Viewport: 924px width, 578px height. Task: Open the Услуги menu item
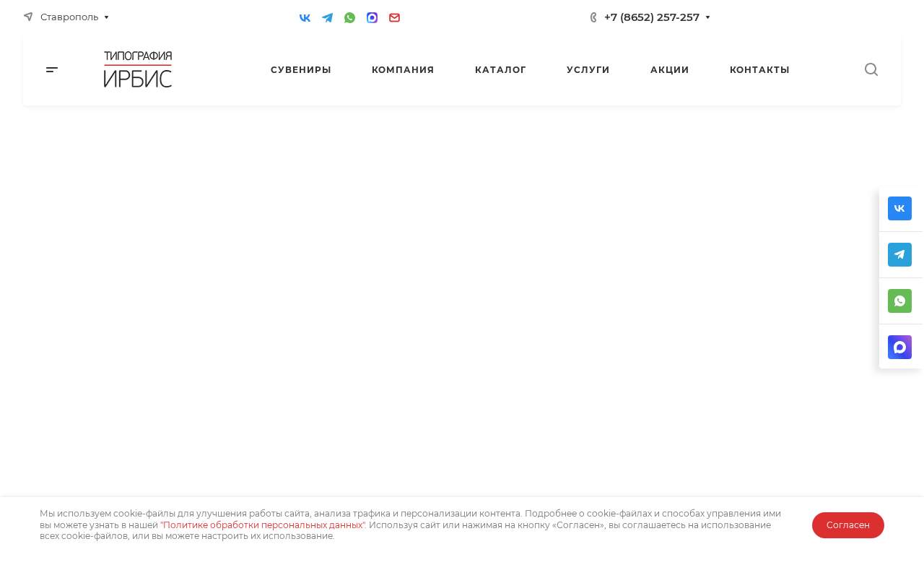pyautogui.click(x=588, y=69)
